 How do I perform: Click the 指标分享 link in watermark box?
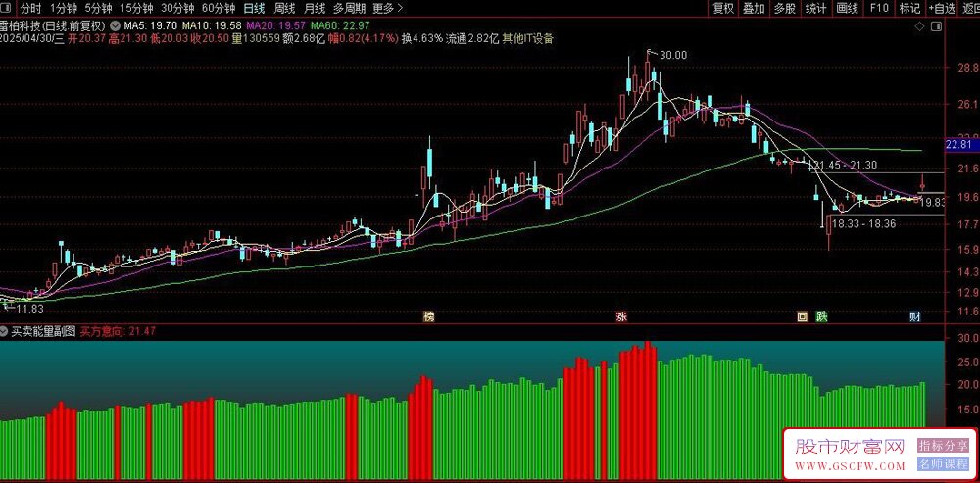point(943,445)
